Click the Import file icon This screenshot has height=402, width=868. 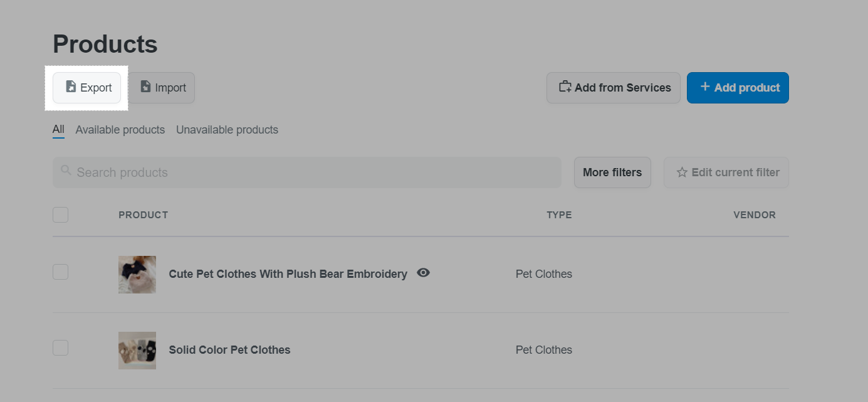(x=145, y=87)
